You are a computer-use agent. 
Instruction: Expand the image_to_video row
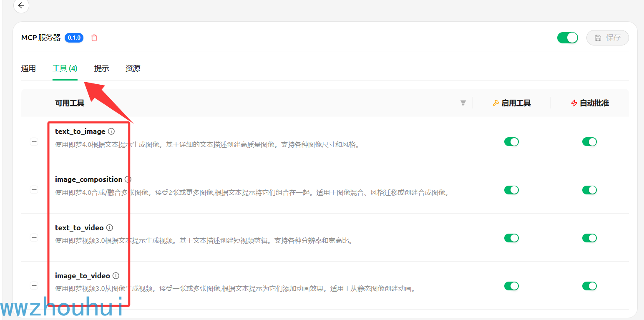click(34, 286)
